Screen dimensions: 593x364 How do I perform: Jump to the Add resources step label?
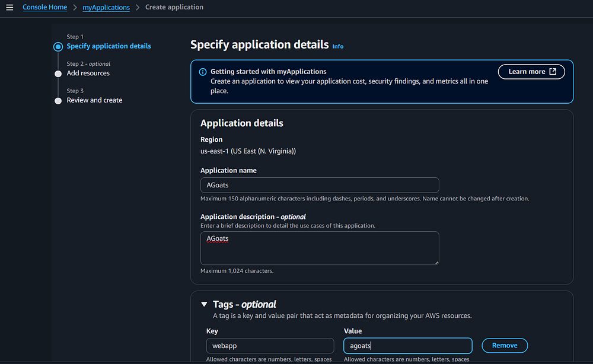tap(88, 73)
